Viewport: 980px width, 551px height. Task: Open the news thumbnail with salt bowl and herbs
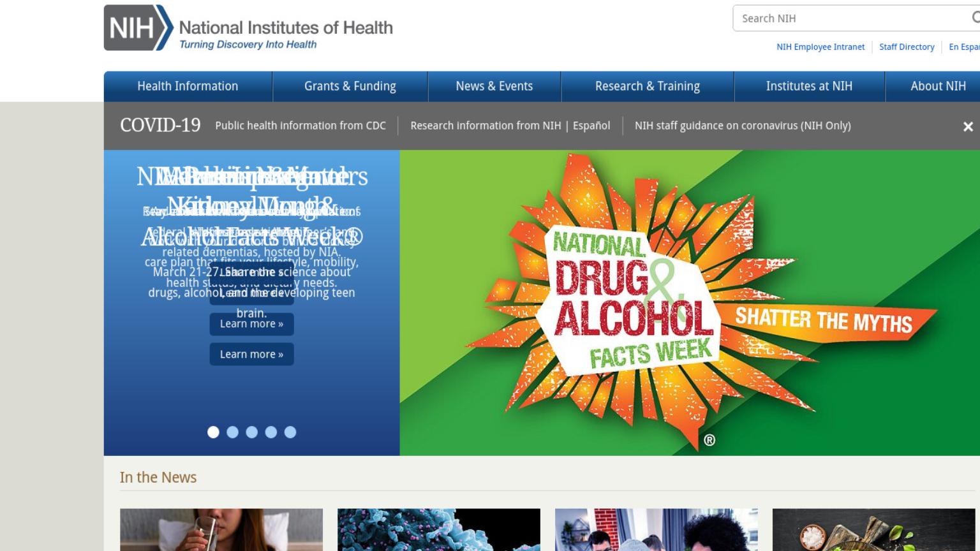[874, 530]
